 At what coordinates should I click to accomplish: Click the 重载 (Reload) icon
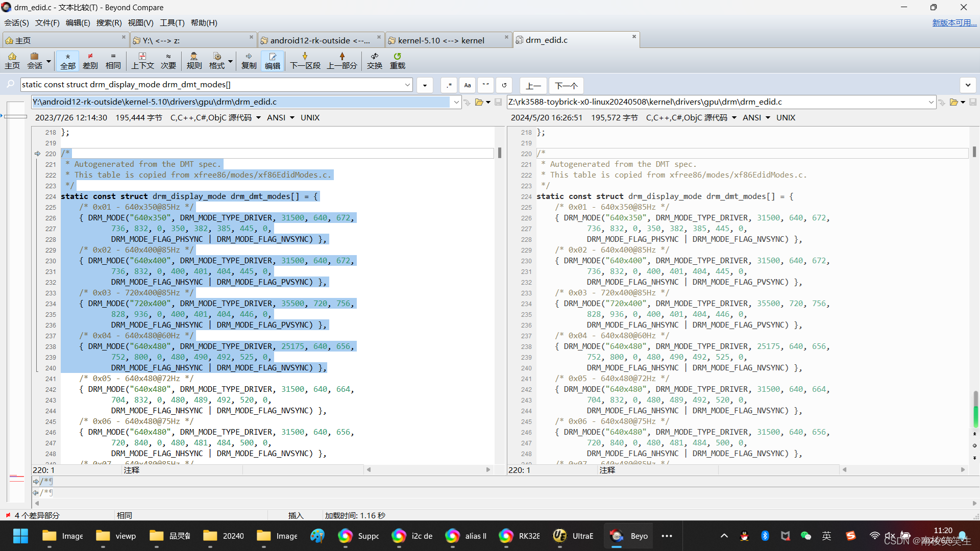pos(398,61)
